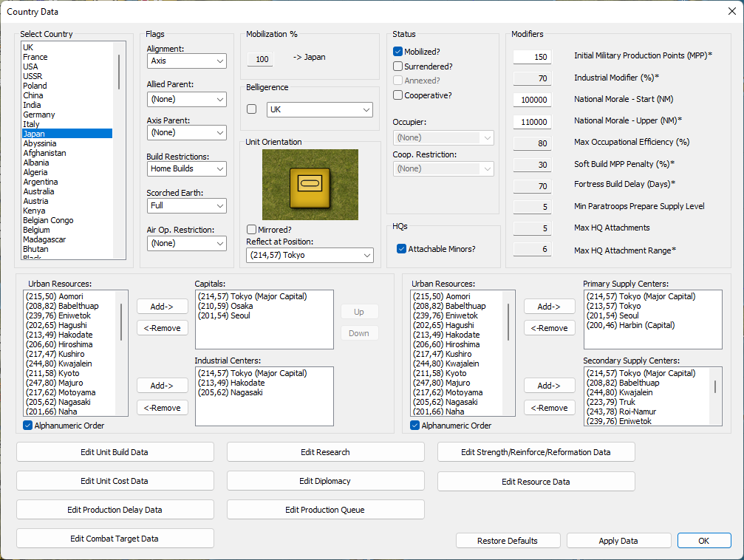
Task: Click <-Remove next to Industrial Centers
Action: [x=163, y=408]
